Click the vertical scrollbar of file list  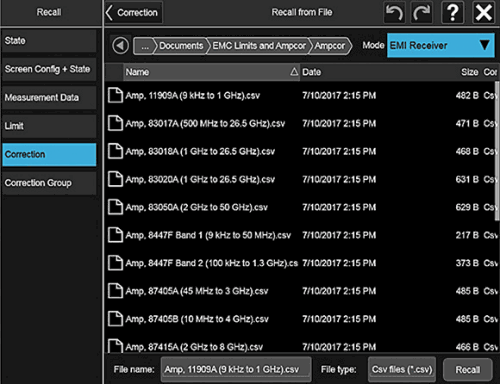(x=497, y=150)
